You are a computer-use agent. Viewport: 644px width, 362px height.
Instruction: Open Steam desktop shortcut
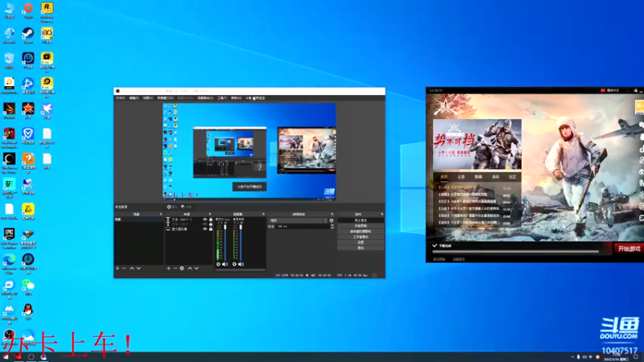[28, 34]
